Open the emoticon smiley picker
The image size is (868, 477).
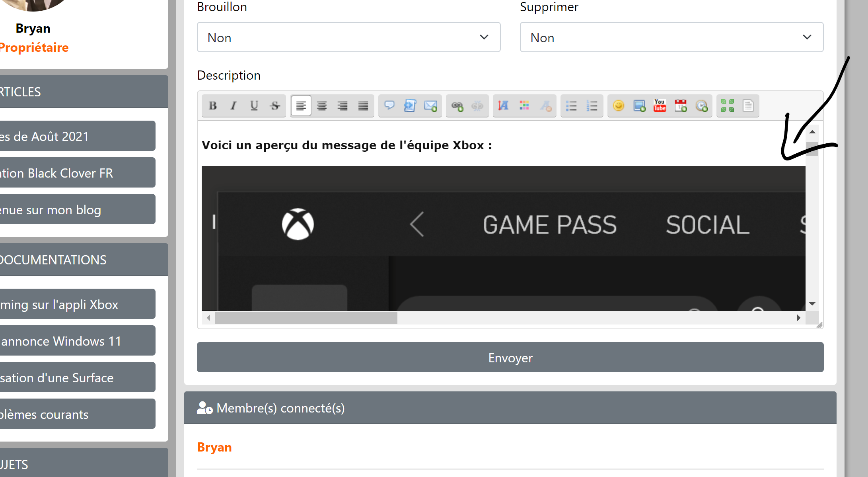point(619,106)
